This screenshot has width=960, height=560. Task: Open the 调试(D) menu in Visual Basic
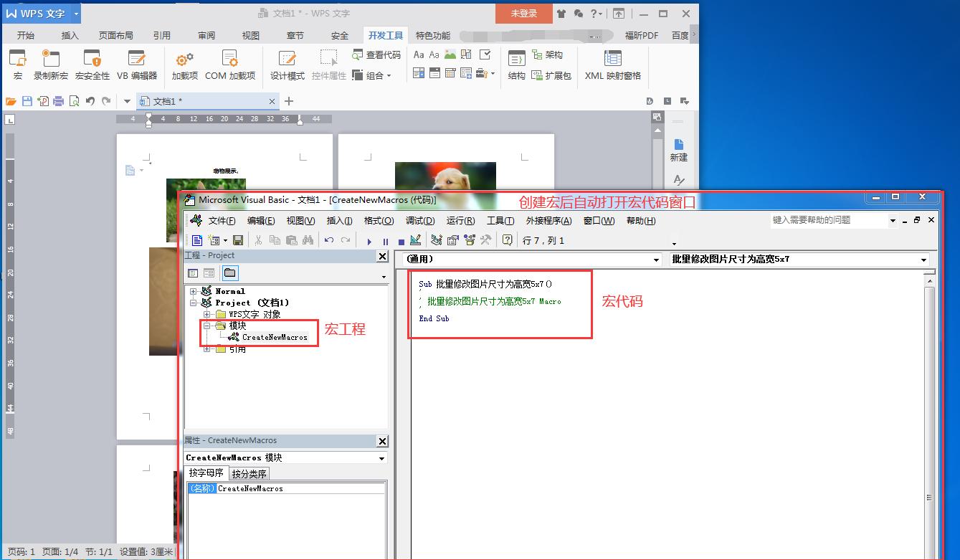420,221
